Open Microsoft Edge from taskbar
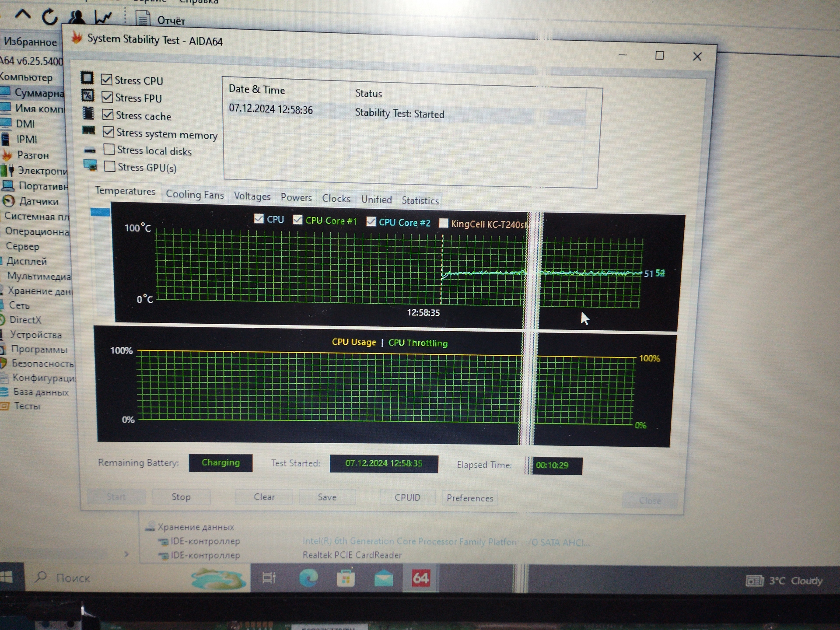The image size is (840, 630). (x=308, y=578)
